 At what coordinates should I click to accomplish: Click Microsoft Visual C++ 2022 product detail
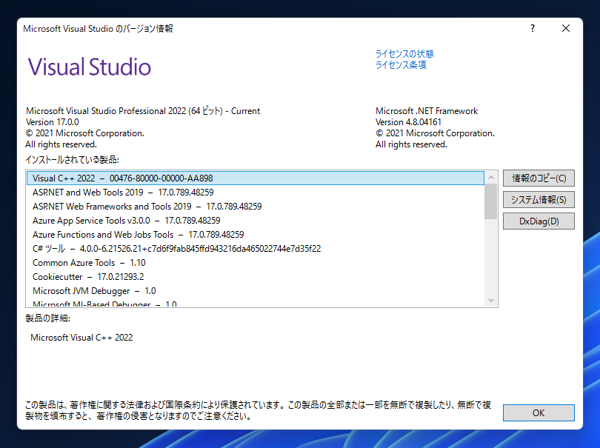[82, 338]
